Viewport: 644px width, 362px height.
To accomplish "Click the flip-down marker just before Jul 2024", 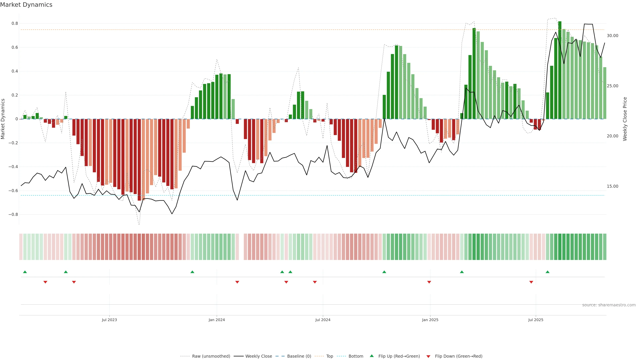I will click(315, 282).
